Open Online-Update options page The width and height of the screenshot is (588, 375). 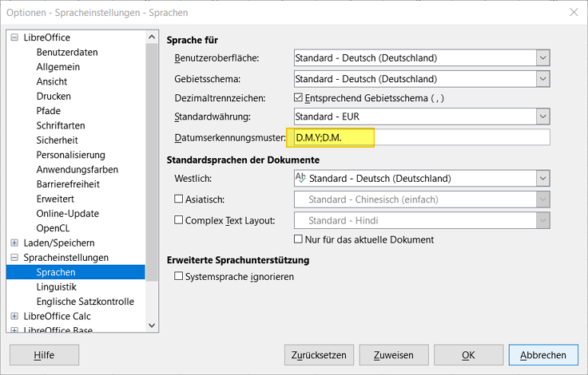click(x=67, y=214)
